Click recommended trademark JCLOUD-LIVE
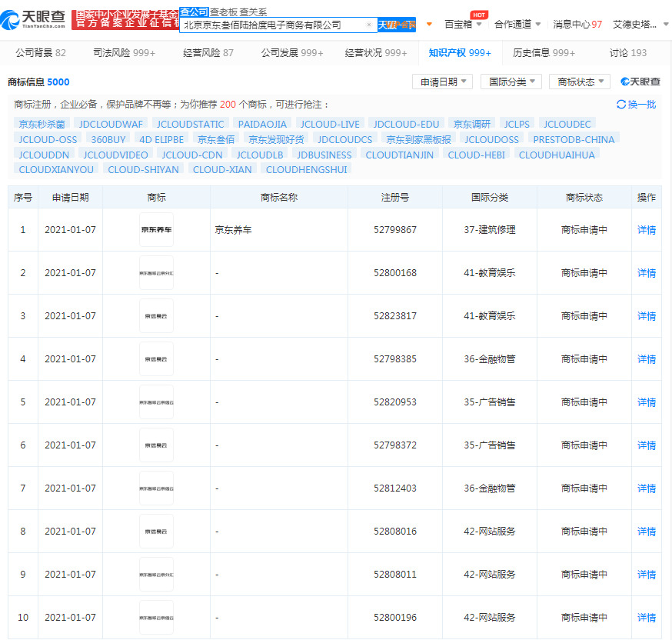The image size is (672, 640). [x=330, y=124]
